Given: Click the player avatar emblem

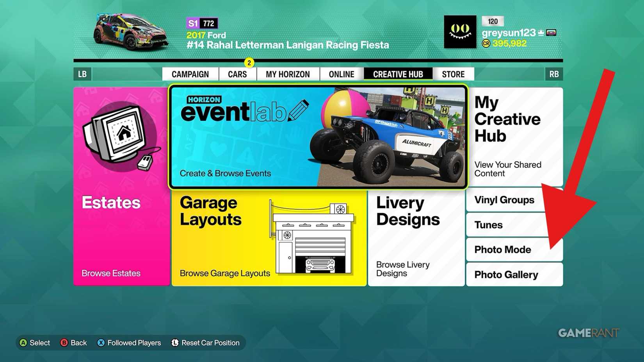Looking at the screenshot, I should pyautogui.click(x=460, y=32).
